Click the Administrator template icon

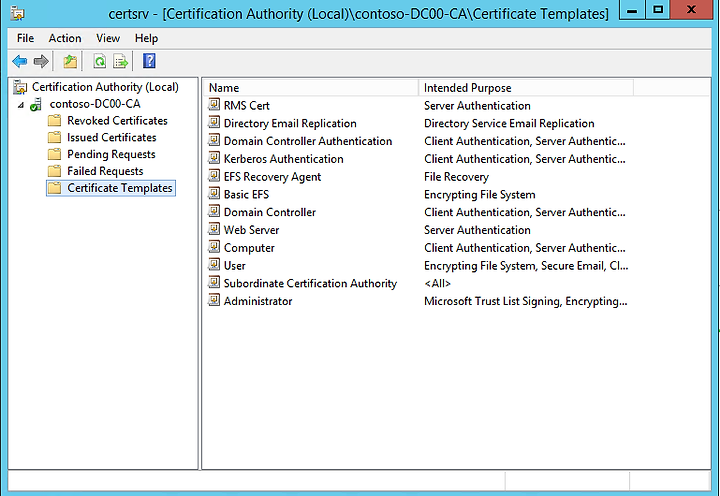(x=214, y=300)
